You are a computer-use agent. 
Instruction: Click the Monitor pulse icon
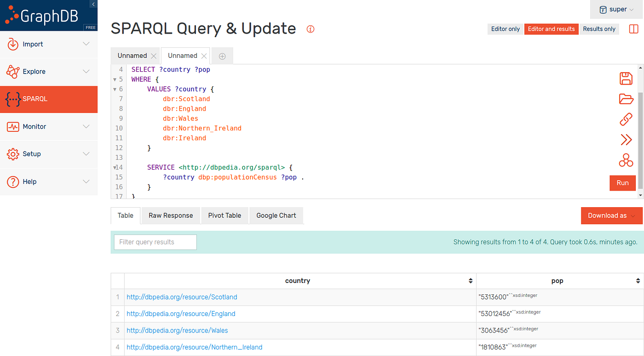point(13,126)
